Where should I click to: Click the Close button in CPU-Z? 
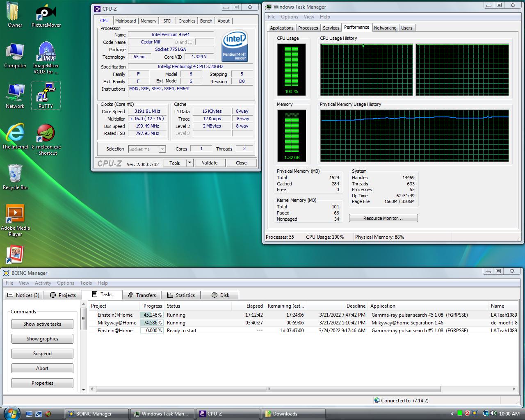pos(241,163)
